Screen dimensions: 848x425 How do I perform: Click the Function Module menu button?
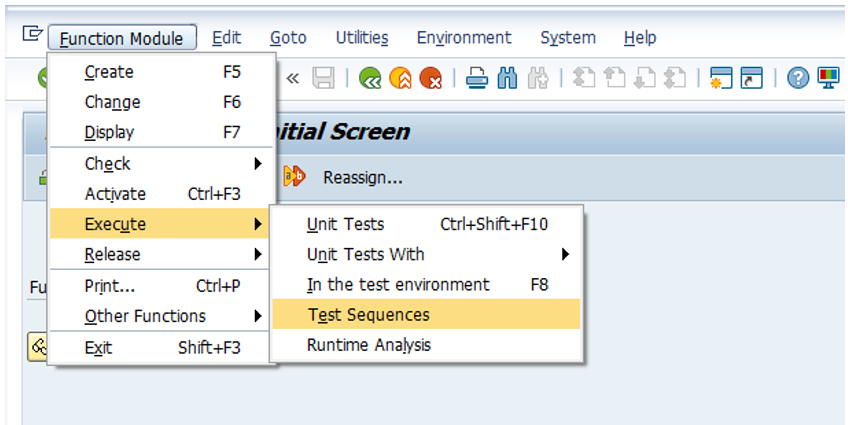pos(121,38)
